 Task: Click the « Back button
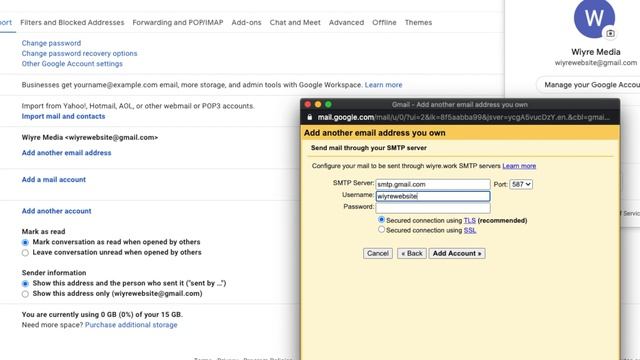(x=412, y=253)
